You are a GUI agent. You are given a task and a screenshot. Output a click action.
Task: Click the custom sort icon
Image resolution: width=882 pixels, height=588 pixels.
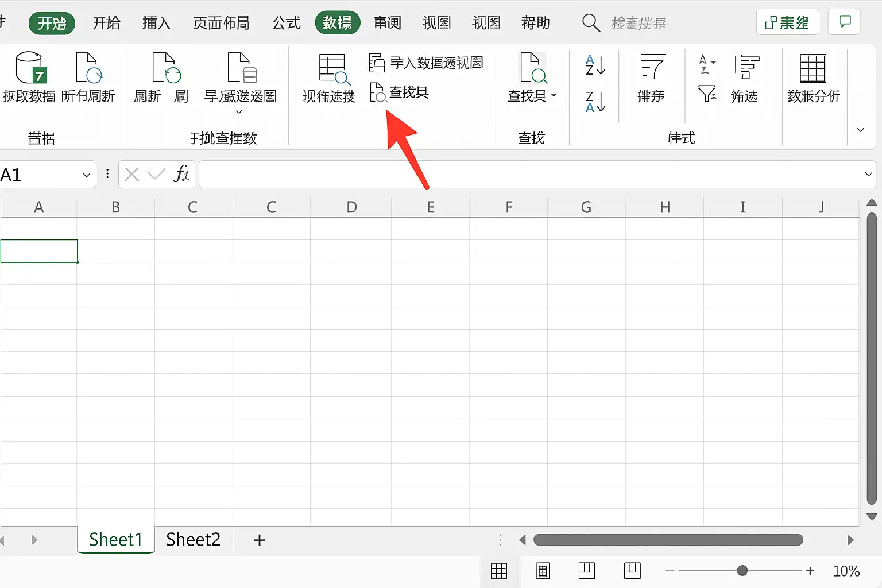tap(652, 67)
